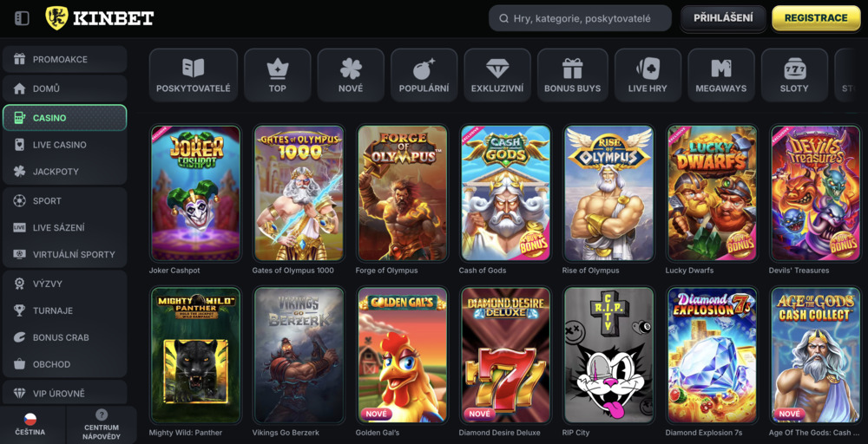Open the Exkluzivní diamond category
Viewport: 868px width, 444px height.
point(497,75)
